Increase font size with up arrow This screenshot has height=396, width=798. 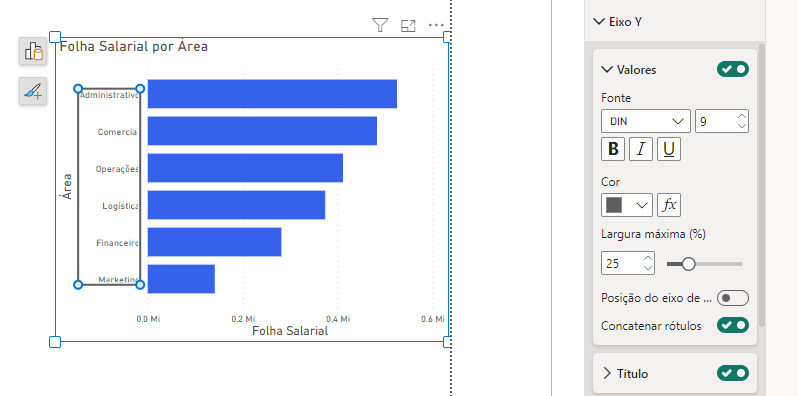coord(742,116)
